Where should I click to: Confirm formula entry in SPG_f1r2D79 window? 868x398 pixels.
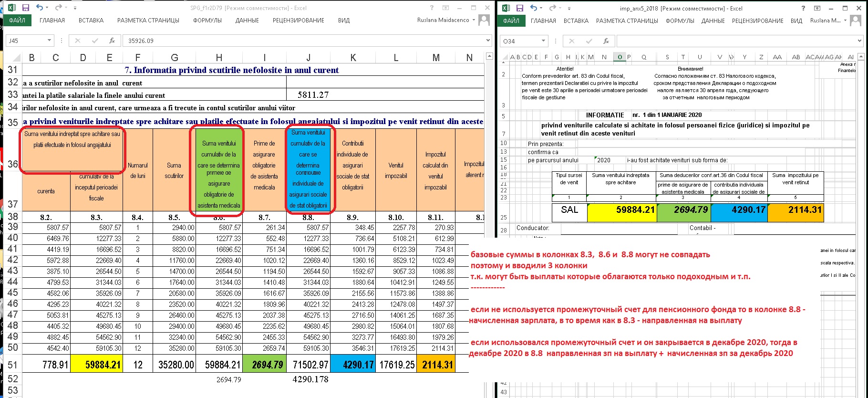(94, 41)
